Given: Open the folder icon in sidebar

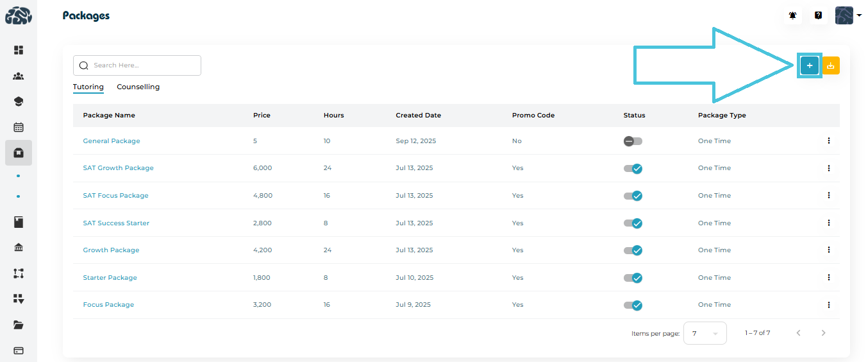Looking at the screenshot, I should [19, 325].
